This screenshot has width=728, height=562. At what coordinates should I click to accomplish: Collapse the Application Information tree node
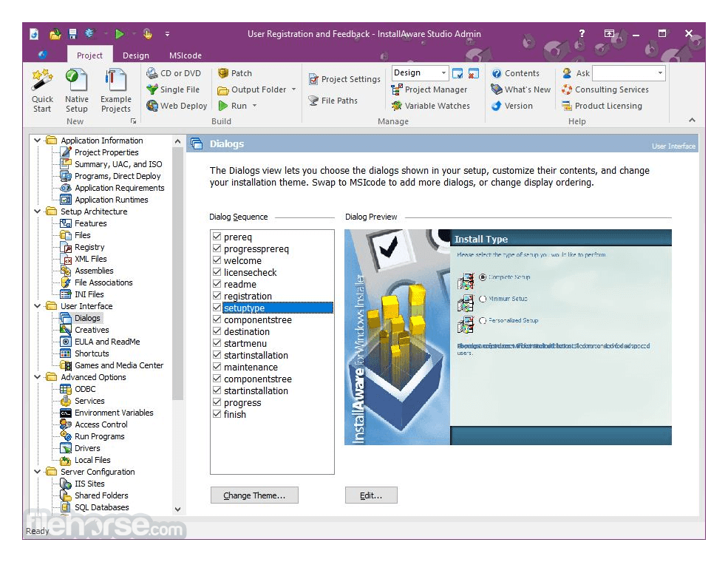[x=38, y=140]
